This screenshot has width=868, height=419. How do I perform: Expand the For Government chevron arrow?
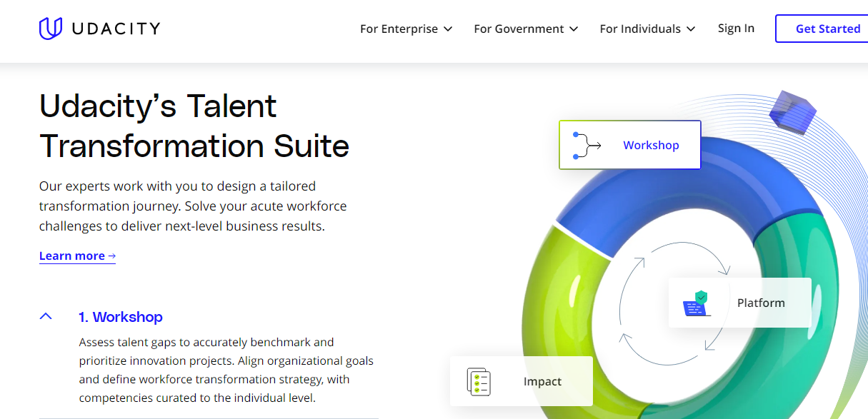point(574,29)
